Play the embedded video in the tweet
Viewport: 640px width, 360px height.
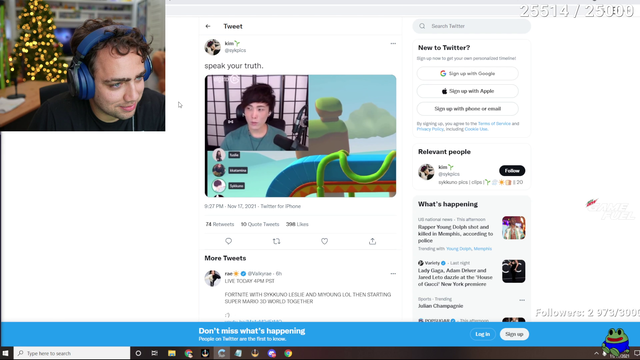300,136
